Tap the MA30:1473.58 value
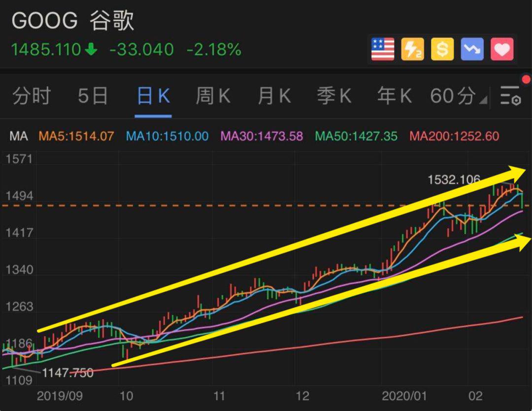Viewport: 532px width, 411px height. point(262,136)
